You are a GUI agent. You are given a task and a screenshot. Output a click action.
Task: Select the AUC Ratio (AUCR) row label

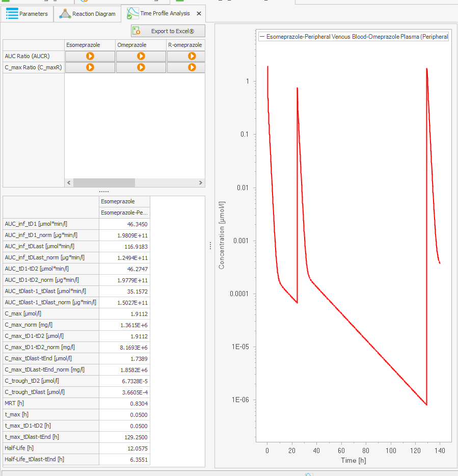pyautogui.click(x=34, y=56)
